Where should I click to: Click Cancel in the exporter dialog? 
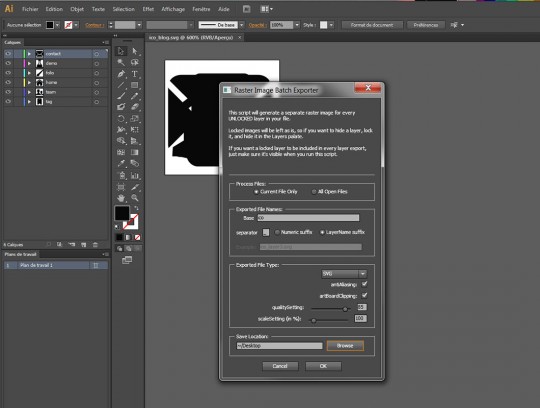point(280,366)
